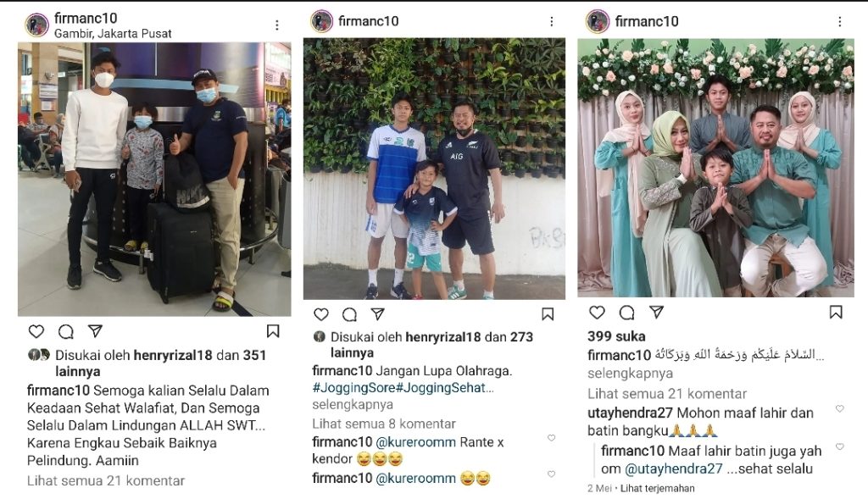This screenshot has width=868, height=499.
Task: Like the family Eid photo post
Action: coord(597,313)
